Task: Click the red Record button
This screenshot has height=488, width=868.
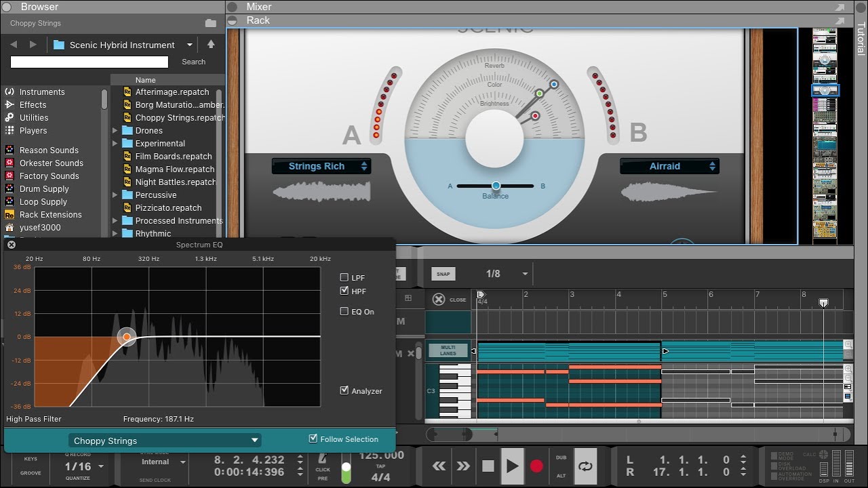Action: click(536, 466)
